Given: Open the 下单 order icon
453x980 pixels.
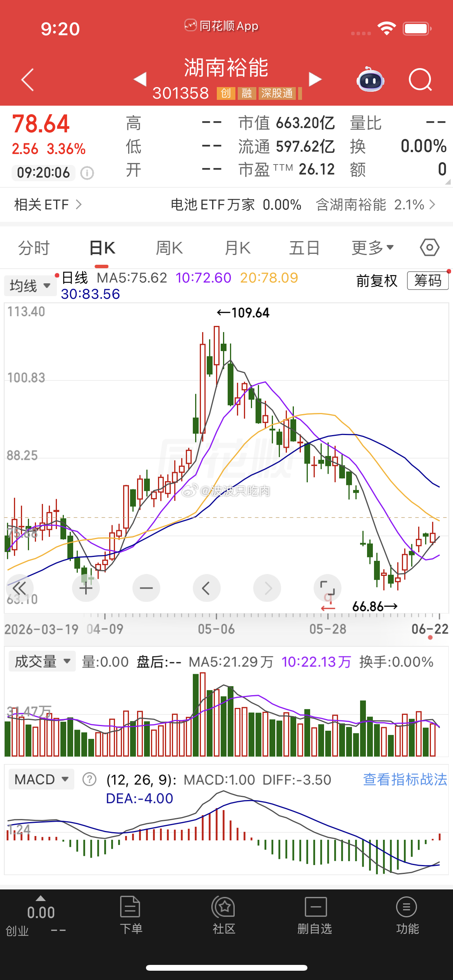Looking at the screenshot, I should coord(130,915).
